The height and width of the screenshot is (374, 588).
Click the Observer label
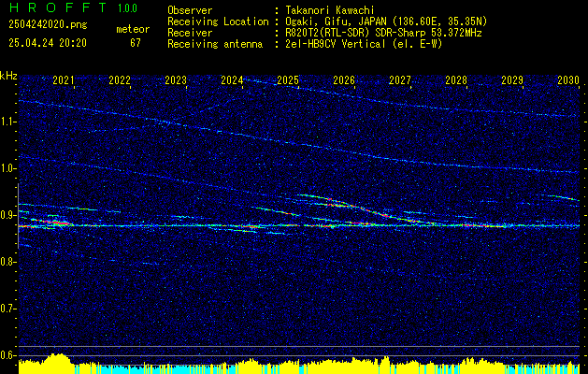pyautogui.click(x=190, y=10)
